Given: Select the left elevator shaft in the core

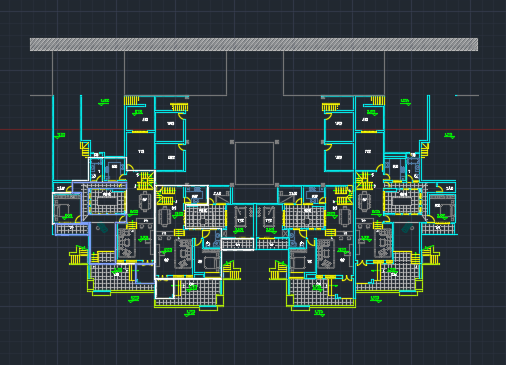Looking at the screenshot, I should 240,220.
